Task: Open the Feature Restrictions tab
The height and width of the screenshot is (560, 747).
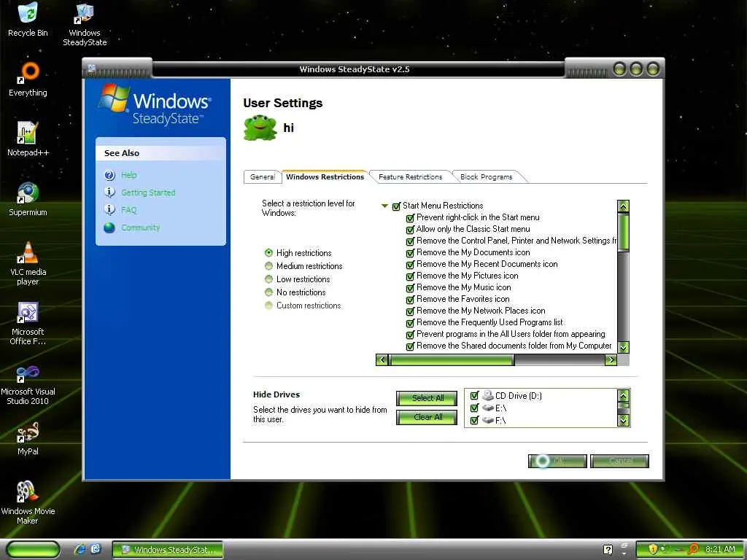Action: pos(410,176)
